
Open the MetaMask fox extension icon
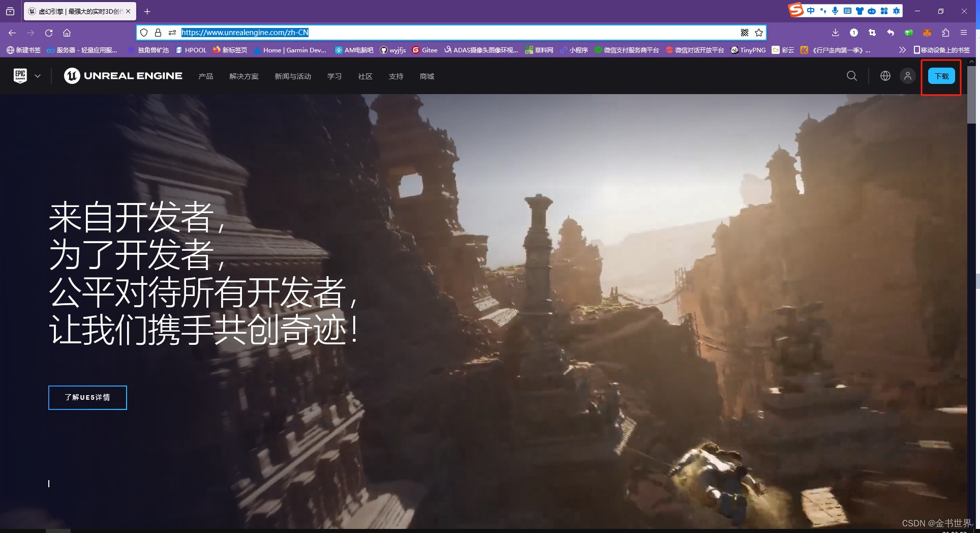[x=927, y=33]
